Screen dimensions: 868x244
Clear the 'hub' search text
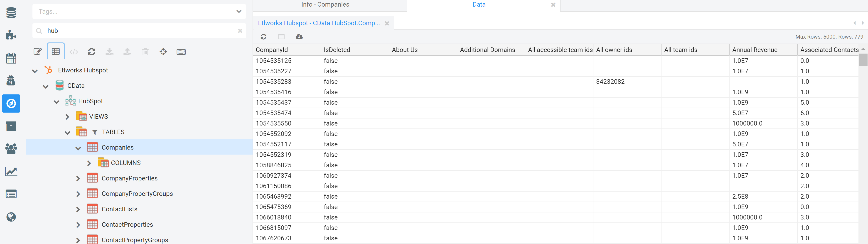240,31
